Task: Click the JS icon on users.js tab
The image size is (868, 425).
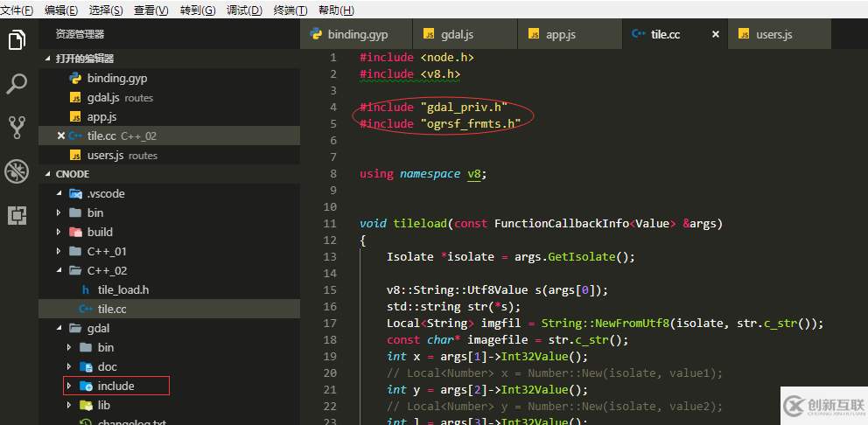Action: (745, 34)
